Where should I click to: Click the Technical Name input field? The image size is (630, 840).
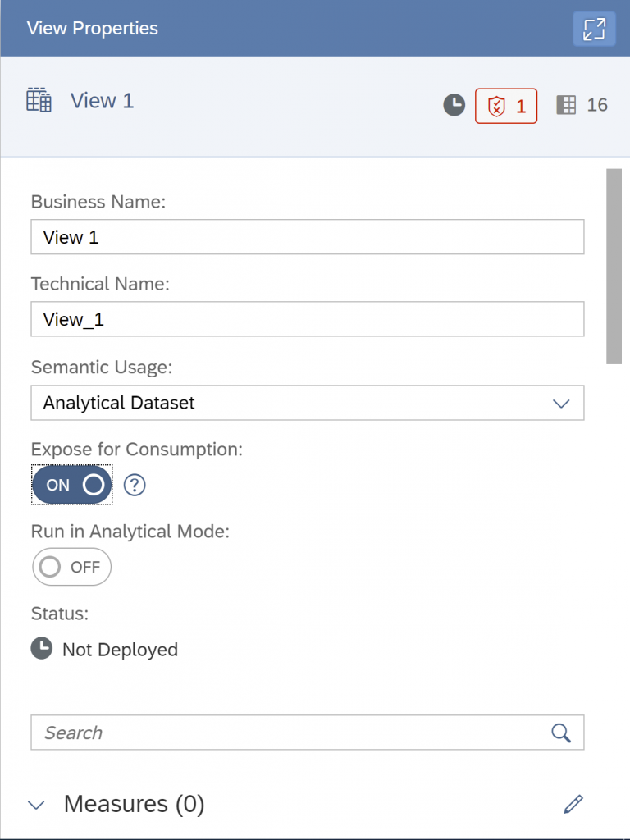pyautogui.click(x=308, y=319)
